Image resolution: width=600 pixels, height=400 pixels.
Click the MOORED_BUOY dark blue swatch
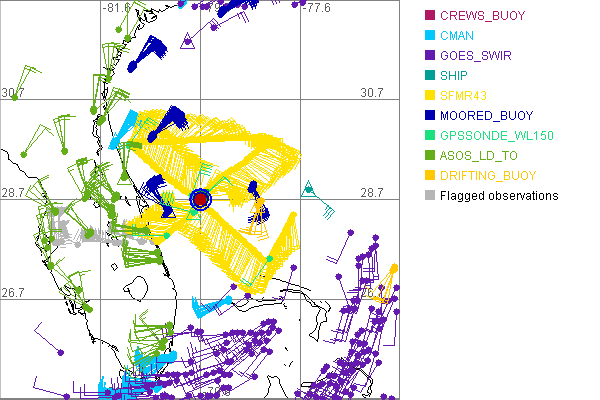pyautogui.click(x=429, y=115)
